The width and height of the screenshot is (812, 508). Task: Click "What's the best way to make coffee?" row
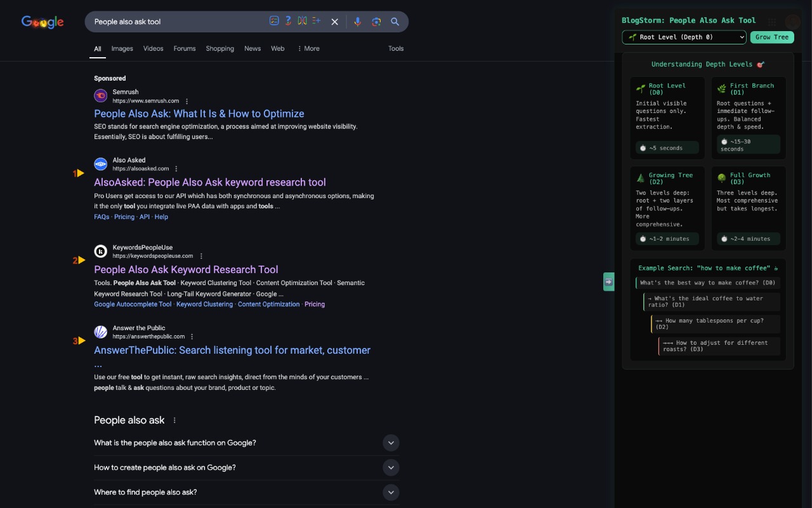click(707, 283)
